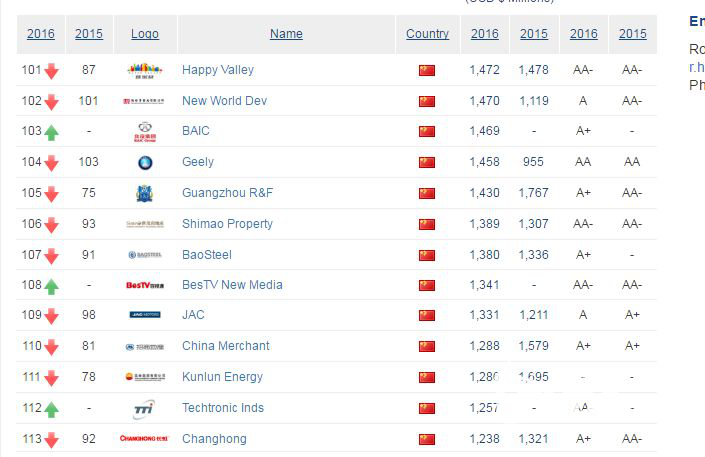Screen dimensions: 705x457
Task: Open the JAC brand link
Action: [193, 315]
